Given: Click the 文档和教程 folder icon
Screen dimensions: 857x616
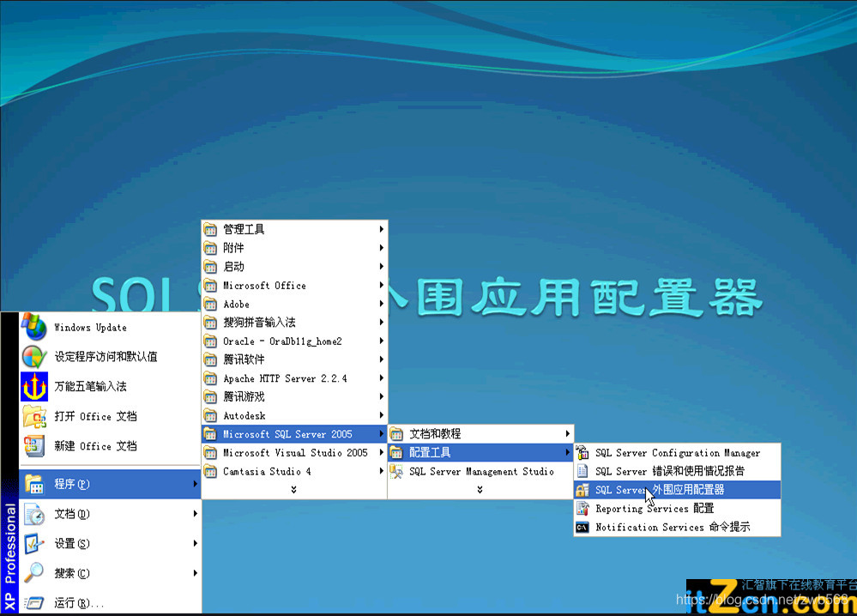Looking at the screenshot, I should (396, 434).
